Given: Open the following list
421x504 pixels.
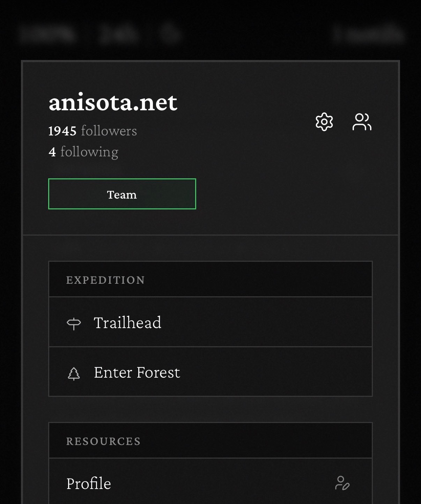Looking at the screenshot, I should click(x=83, y=152).
